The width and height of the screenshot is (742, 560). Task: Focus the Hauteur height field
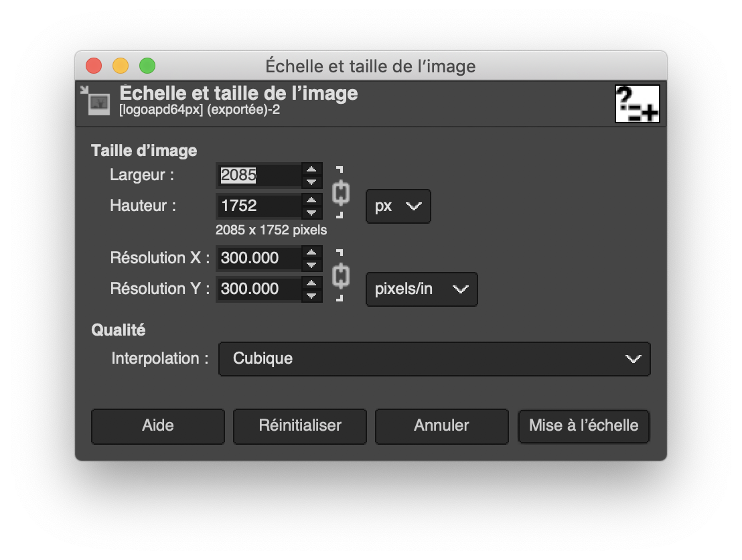click(x=260, y=206)
